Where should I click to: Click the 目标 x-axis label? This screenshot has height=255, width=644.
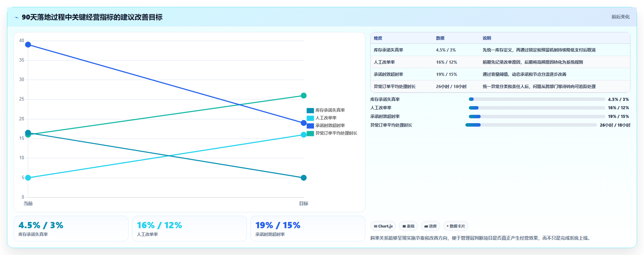(x=304, y=204)
